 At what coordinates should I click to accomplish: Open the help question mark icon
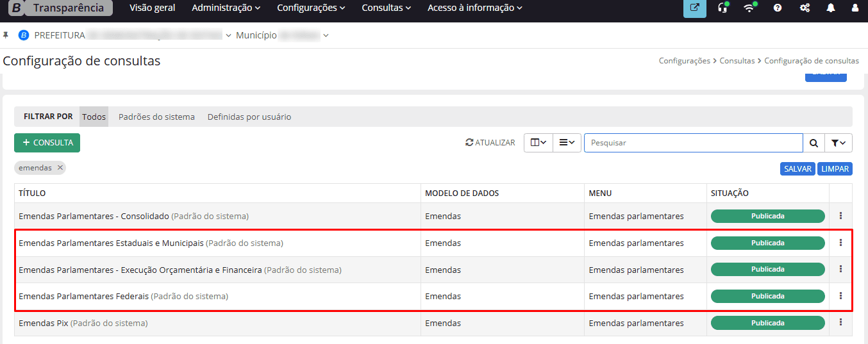(x=778, y=8)
